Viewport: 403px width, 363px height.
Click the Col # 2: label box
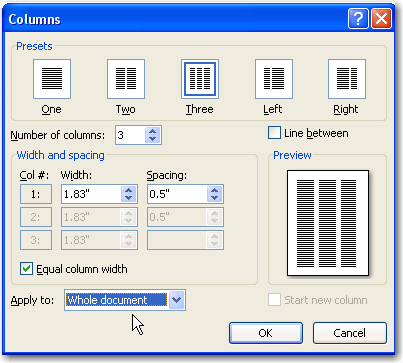pyautogui.click(x=36, y=217)
